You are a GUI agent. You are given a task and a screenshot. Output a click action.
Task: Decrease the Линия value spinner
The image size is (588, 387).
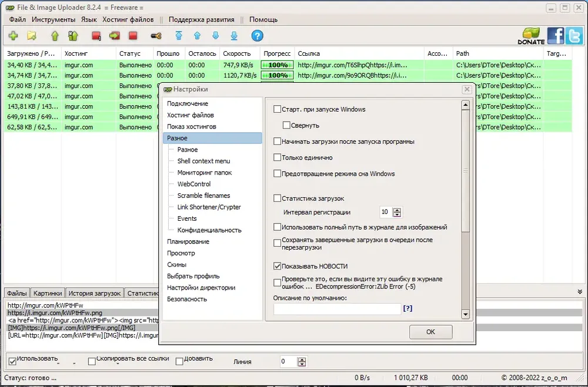click(x=302, y=364)
